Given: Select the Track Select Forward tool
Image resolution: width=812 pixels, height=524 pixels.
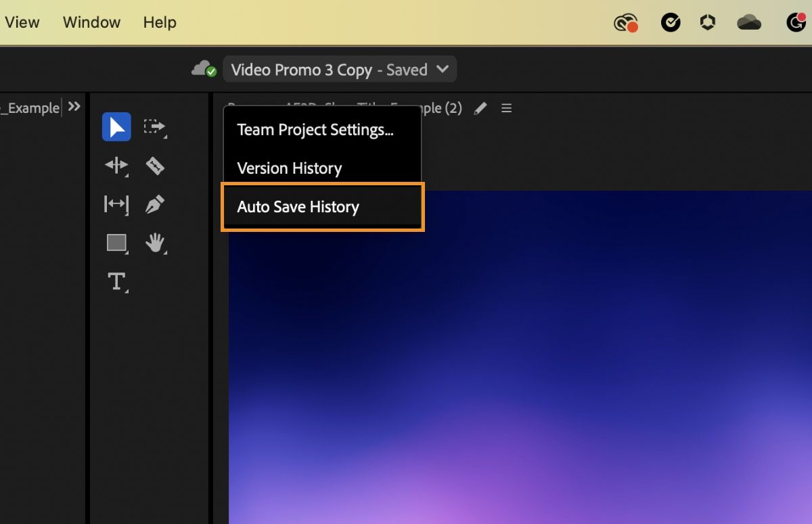Looking at the screenshot, I should 155,127.
